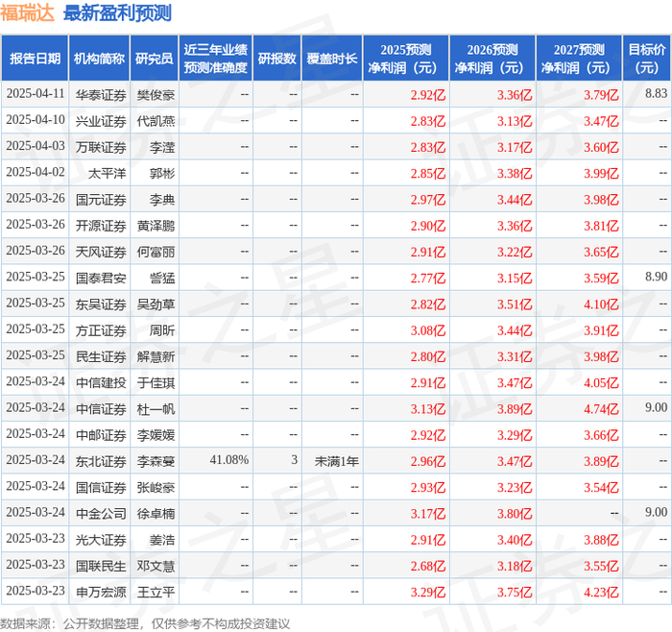This screenshot has height=632, width=672.
Task: Click the 最新盈利预测 heading text
Action: 117,12
